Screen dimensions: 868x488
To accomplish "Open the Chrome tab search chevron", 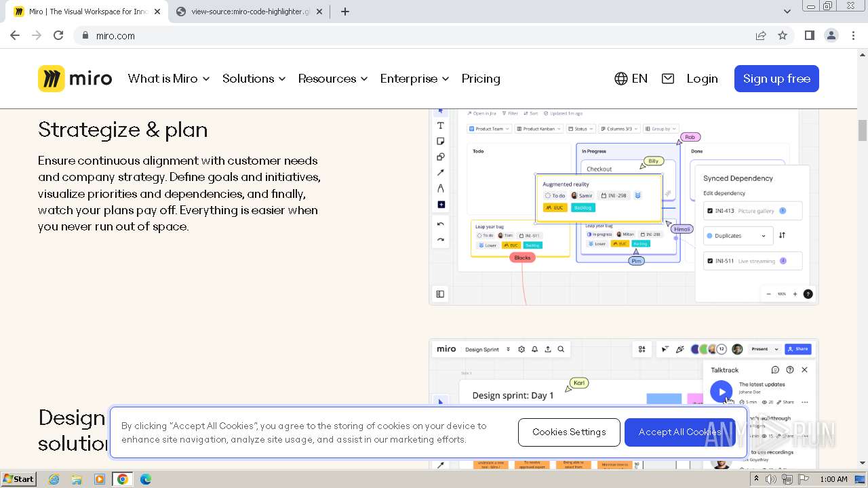I will tap(787, 12).
